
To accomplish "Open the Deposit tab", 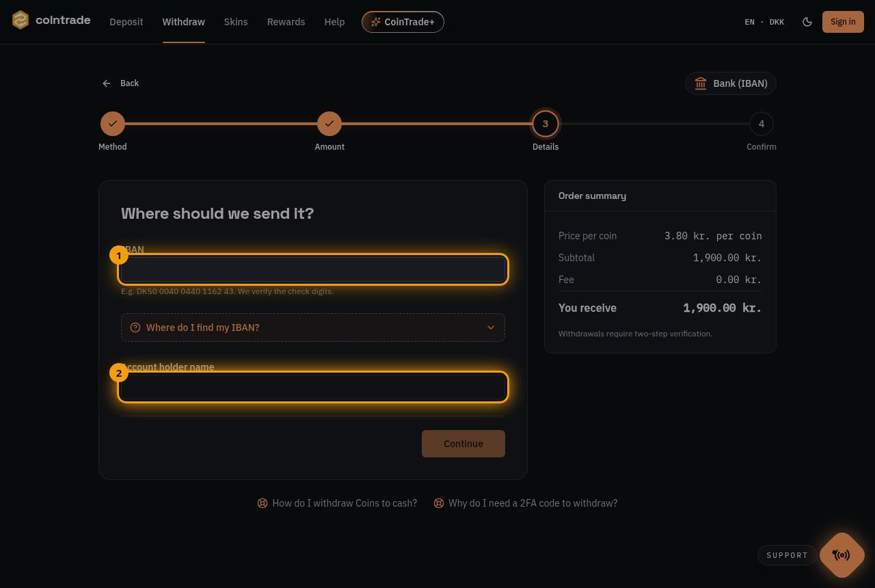I will point(126,22).
